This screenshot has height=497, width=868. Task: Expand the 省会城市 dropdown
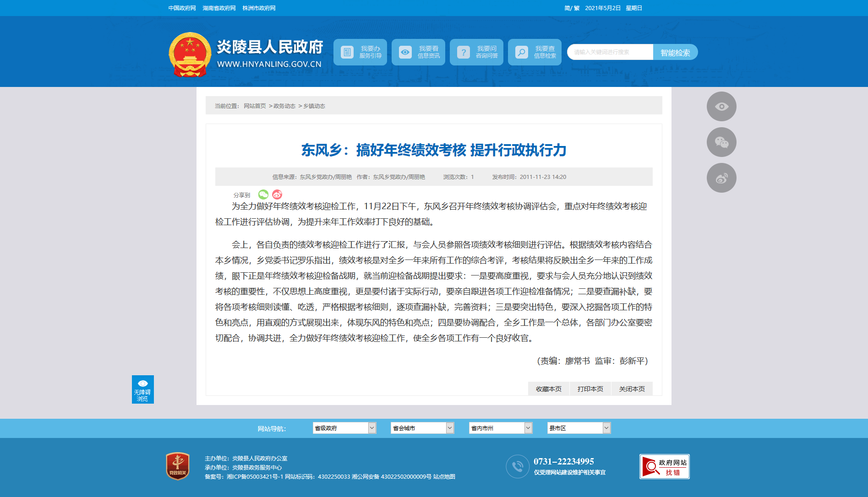pyautogui.click(x=422, y=428)
